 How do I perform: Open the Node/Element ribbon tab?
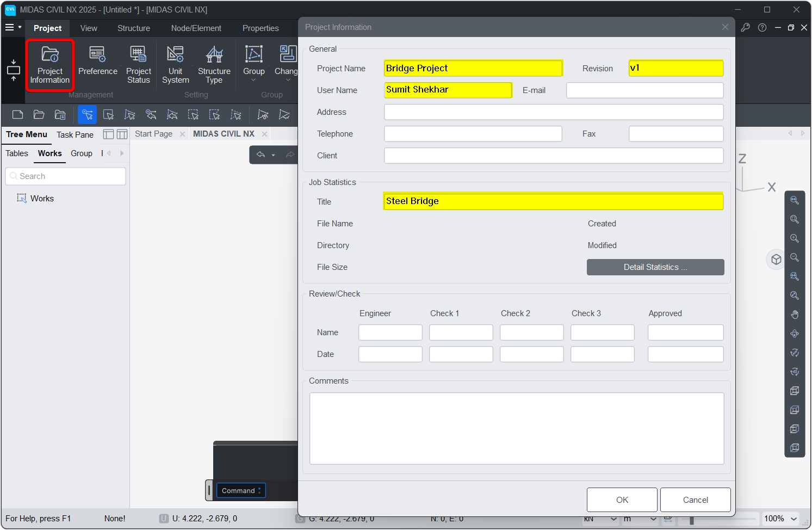[196, 28]
